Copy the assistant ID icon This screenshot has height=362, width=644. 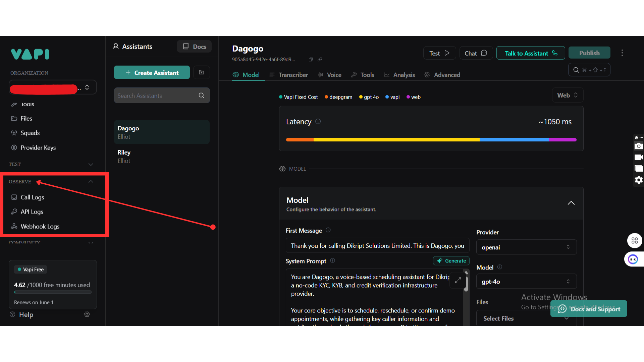point(311,60)
